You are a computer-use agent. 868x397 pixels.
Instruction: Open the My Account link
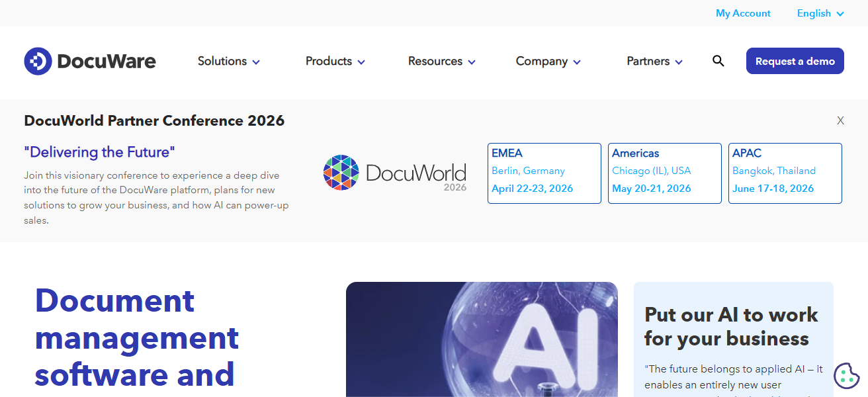tap(743, 13)
